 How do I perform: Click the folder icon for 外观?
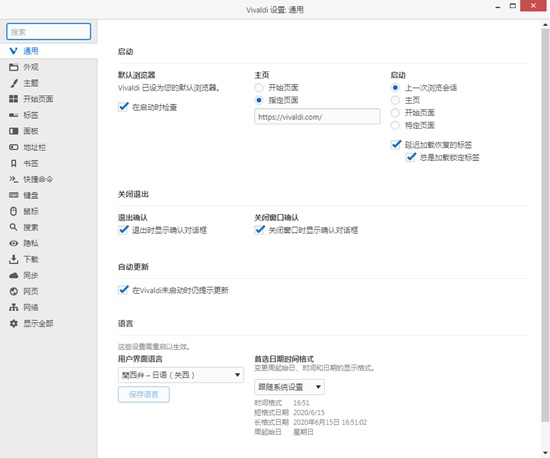click(x=13, y=67)
